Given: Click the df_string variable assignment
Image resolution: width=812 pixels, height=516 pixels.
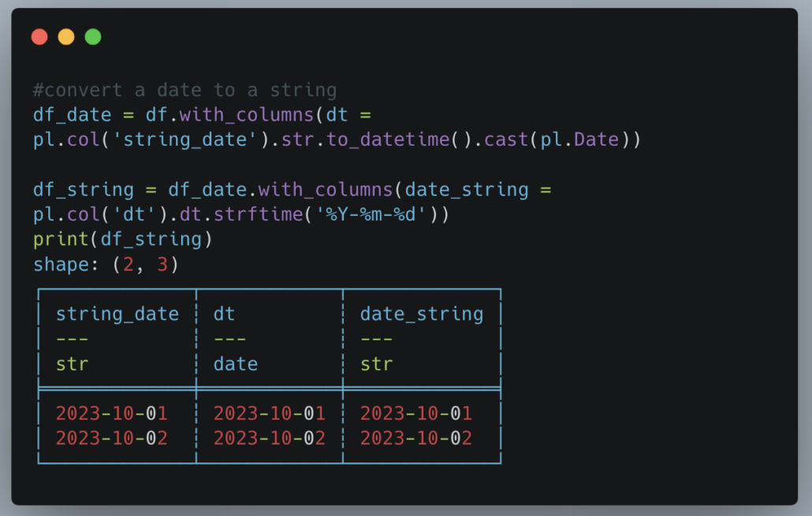Looking at the screenshot, I should pos(84,190).
